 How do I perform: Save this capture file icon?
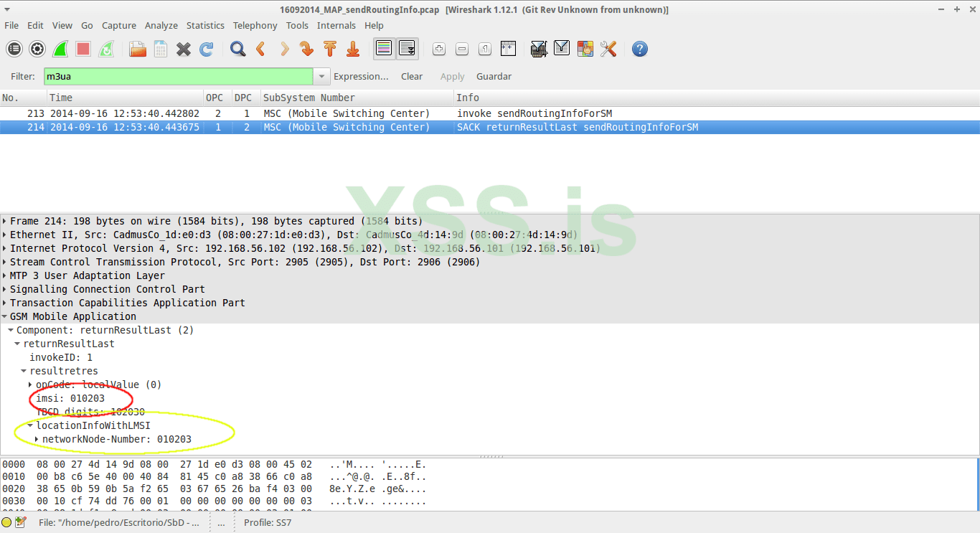[x=161, y=49]
